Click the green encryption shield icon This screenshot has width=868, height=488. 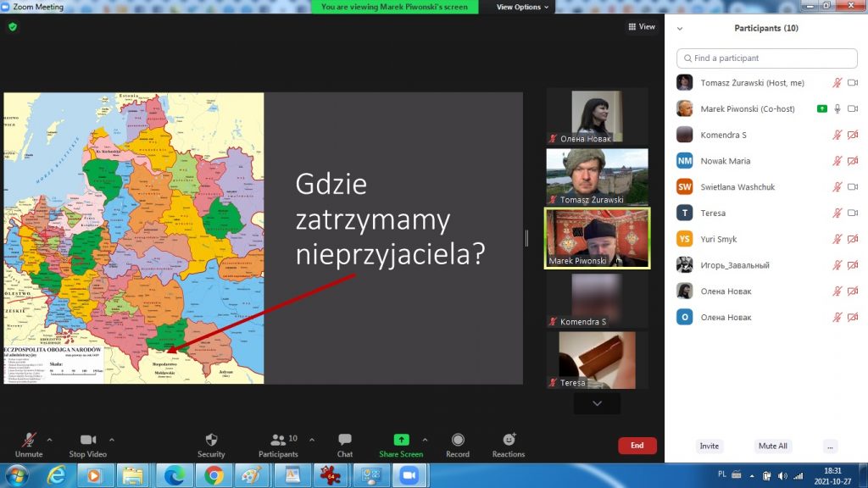[13, 27]
